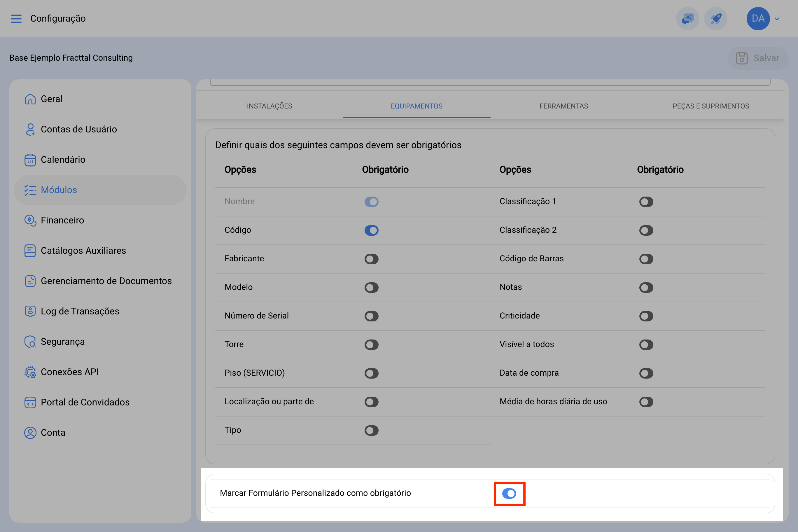Toggle Data de compra switch

click(x=646, y=373)
